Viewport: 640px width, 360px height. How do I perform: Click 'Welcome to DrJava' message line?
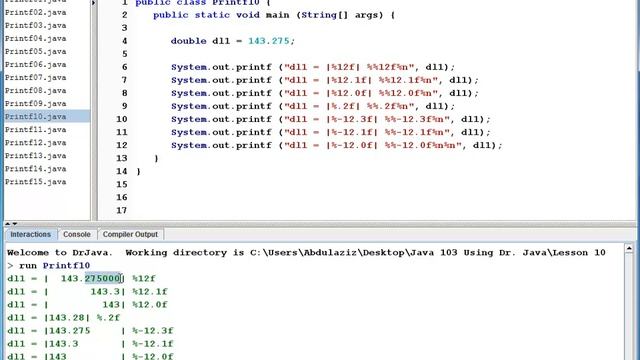coord(306,253)
